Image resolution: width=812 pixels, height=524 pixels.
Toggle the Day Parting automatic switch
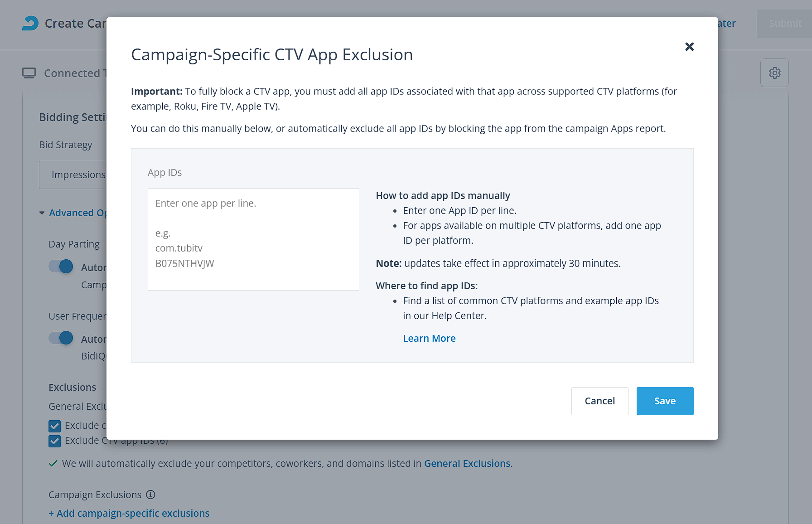coord(61,267)
